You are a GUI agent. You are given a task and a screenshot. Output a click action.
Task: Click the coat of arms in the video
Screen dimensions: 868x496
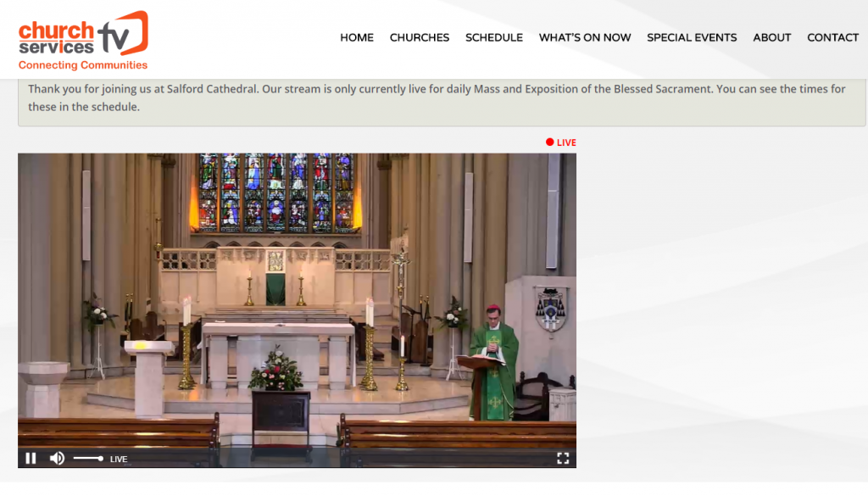(552, 309)
